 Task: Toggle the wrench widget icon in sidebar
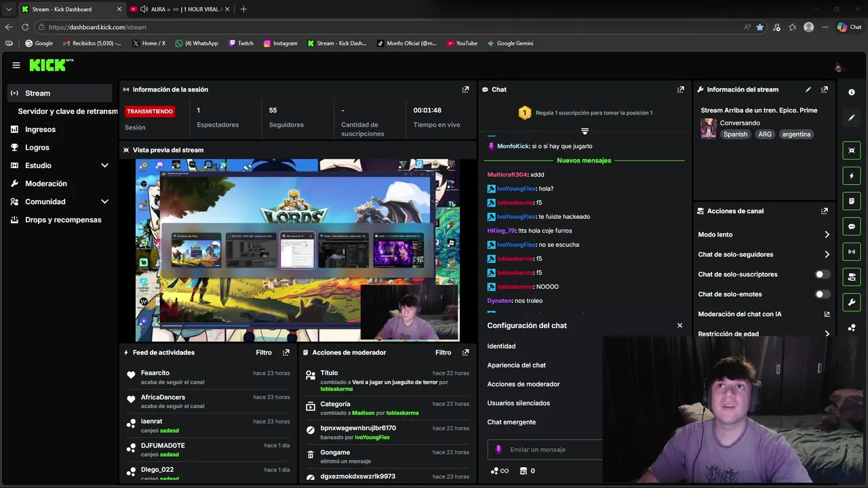click(852, 302)
